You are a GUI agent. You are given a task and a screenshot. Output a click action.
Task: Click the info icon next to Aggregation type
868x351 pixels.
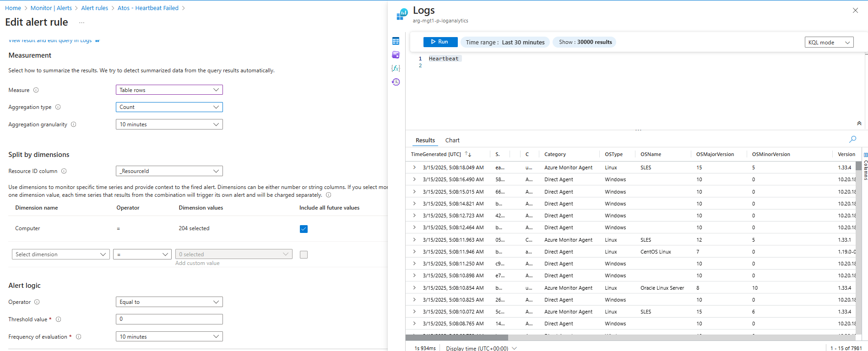(x=58, y=107)
